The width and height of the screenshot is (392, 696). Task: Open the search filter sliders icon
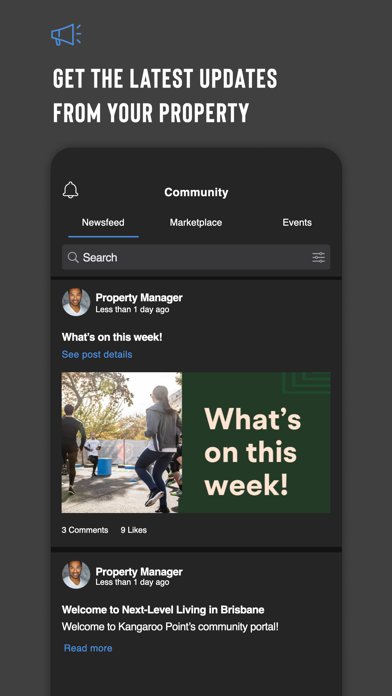click(318, 257)
